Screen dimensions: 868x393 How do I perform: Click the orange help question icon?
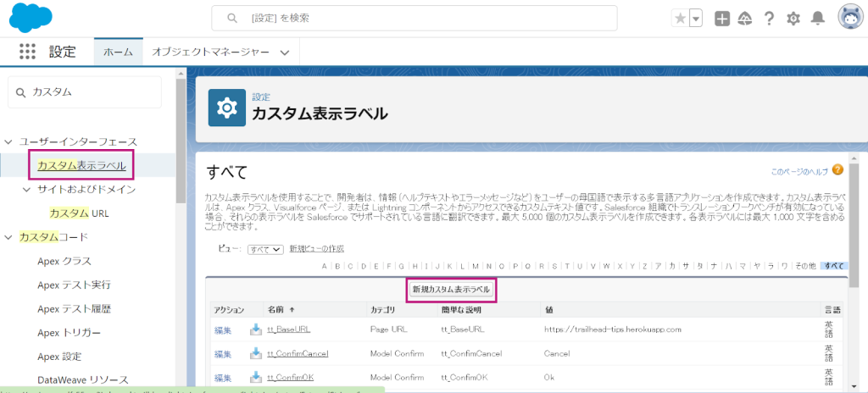coord(837,169)
